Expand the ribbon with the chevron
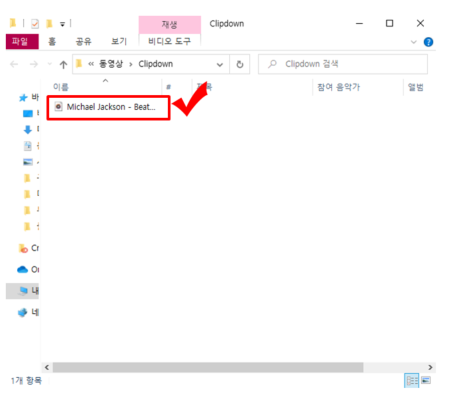The width and height of the screenshot is (455, 403). (413, 42)
